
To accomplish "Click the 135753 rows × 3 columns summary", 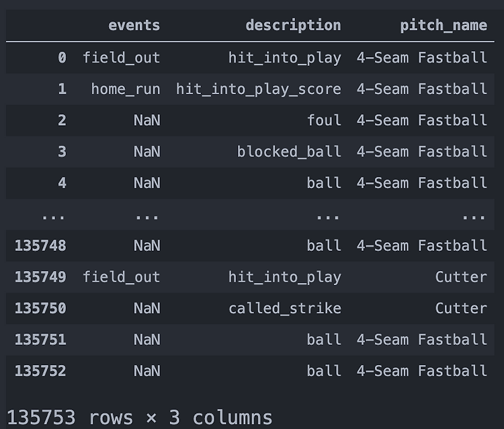I will coord(140,417).
